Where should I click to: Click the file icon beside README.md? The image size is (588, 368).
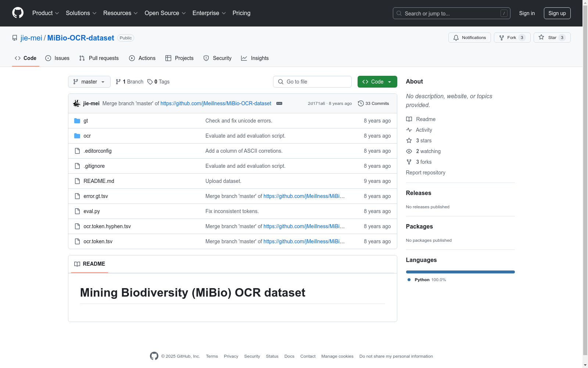[77, 181]
